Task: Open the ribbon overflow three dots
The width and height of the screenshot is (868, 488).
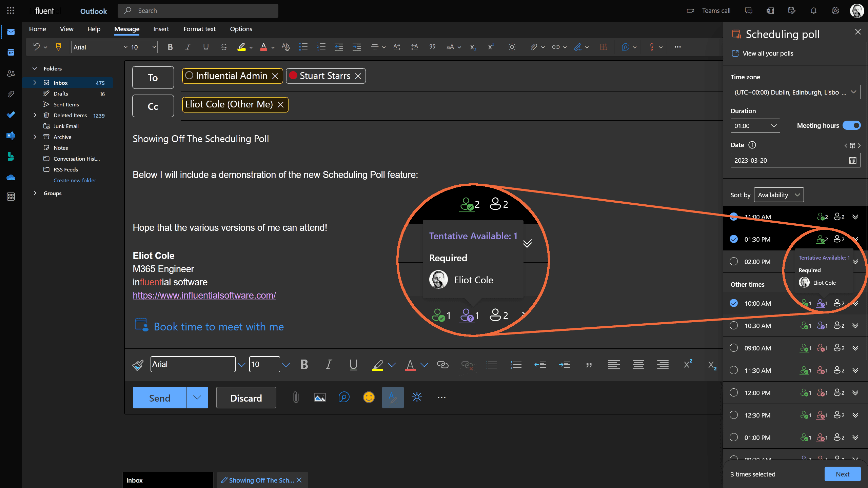Action: click(x=677, y=47)
